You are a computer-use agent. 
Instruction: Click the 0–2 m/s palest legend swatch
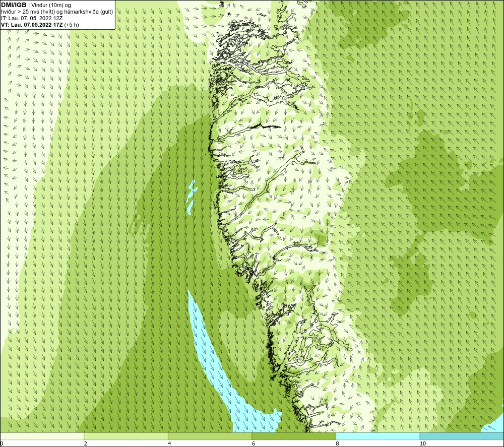tap(42, 436)
